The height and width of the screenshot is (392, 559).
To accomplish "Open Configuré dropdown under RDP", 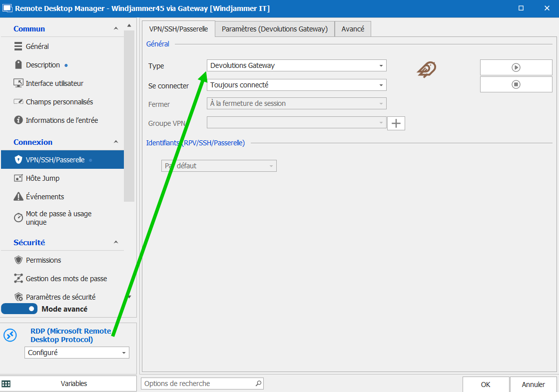I will (76, 353).
